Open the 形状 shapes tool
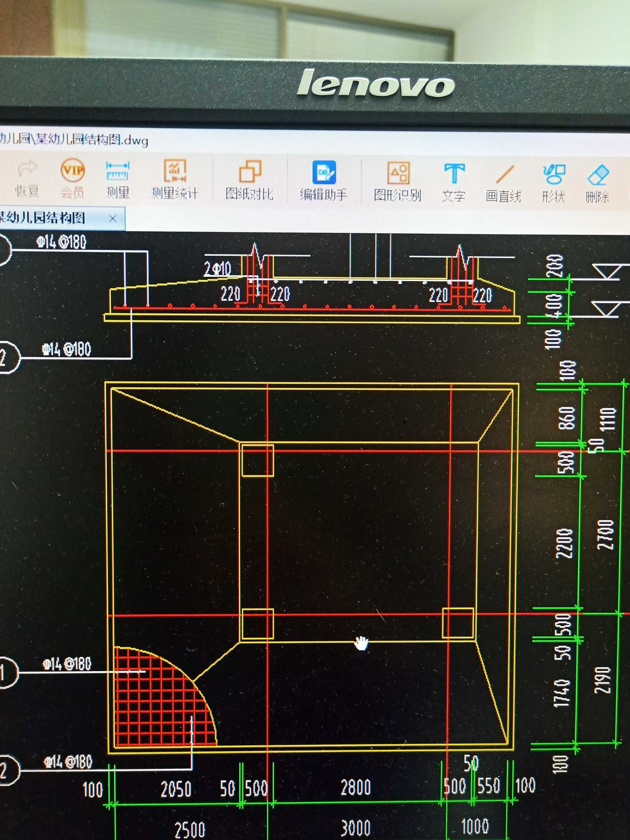Screen dimensions: 630x840 553,184
